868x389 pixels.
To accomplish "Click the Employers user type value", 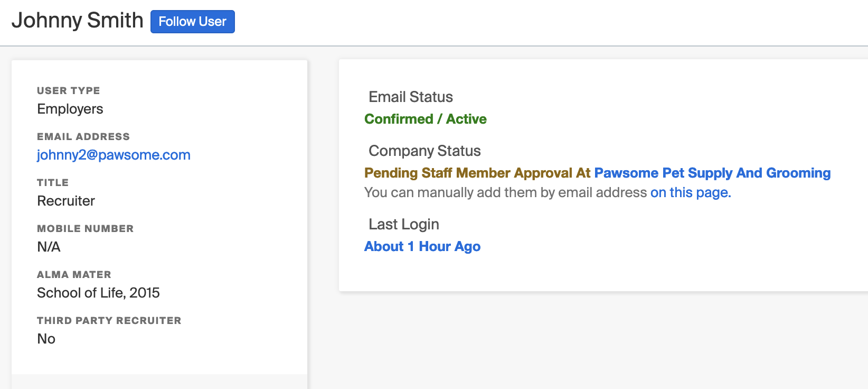I will tap(70, 109).
